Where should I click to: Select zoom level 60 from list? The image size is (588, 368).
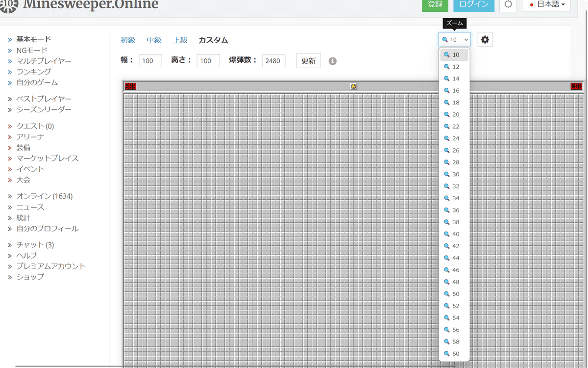[x=455, y=354]
